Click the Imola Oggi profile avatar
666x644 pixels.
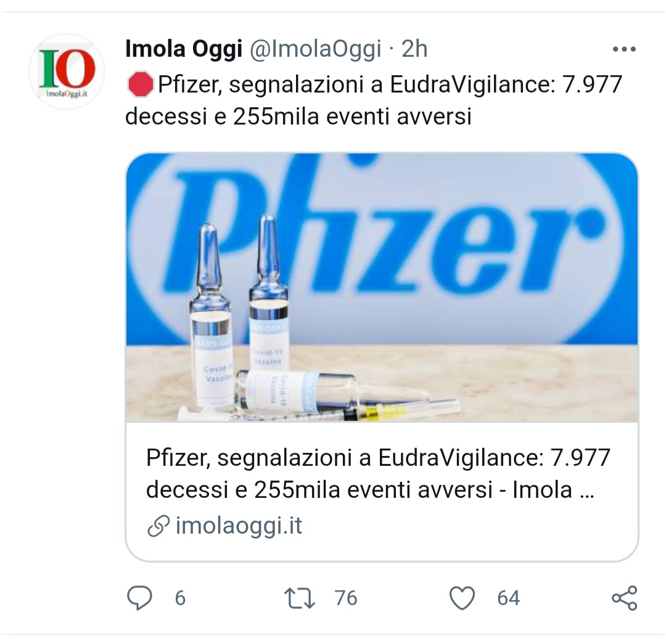click(67, 71)
